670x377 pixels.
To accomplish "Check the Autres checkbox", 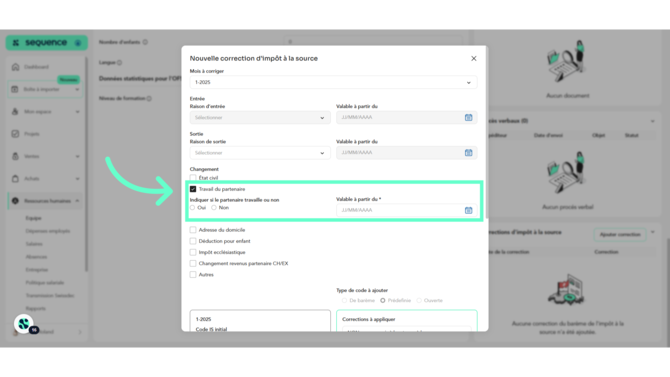I will point(193,275).
